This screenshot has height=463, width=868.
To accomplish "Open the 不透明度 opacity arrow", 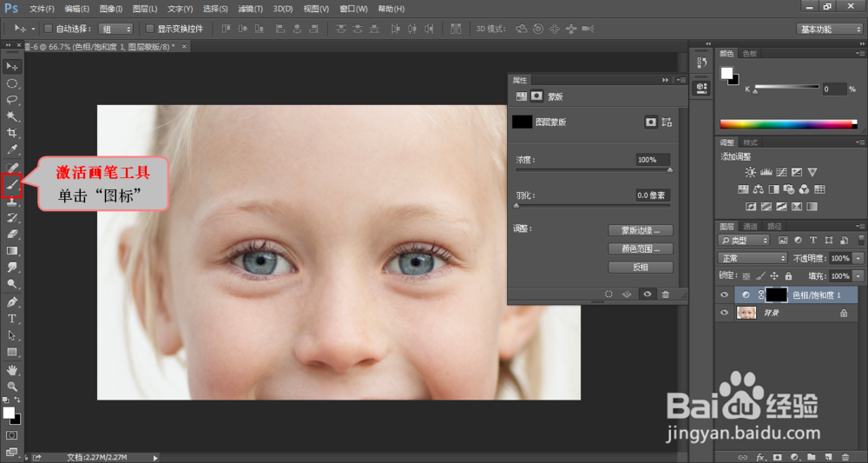I will [858, 258].
